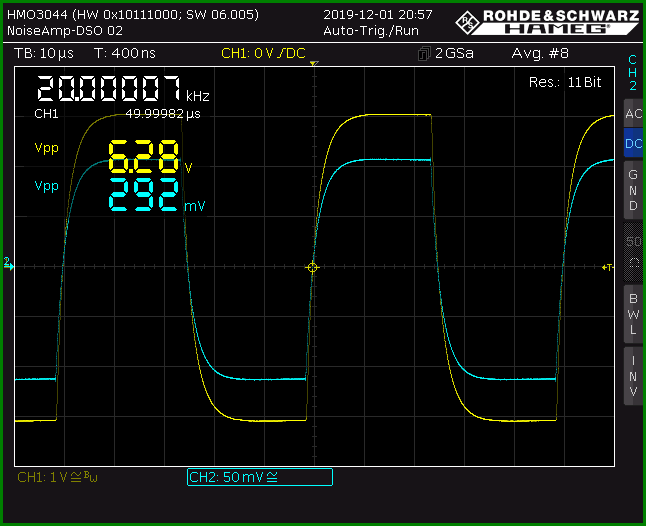Screen dimensions: 646x526
Task: Click the cyan Vpp 292 mV measurement
Action: pos(119,194)
